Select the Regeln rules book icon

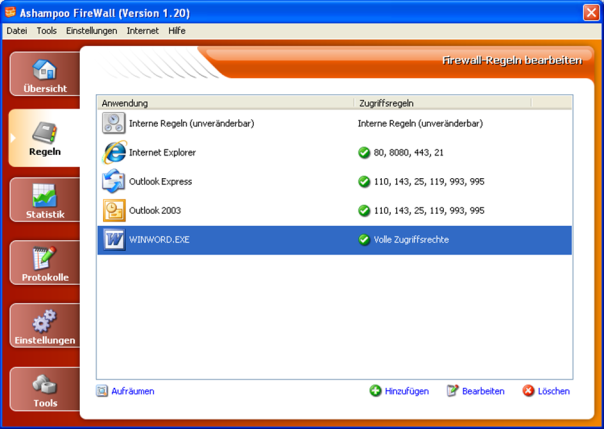coord(45,132)
